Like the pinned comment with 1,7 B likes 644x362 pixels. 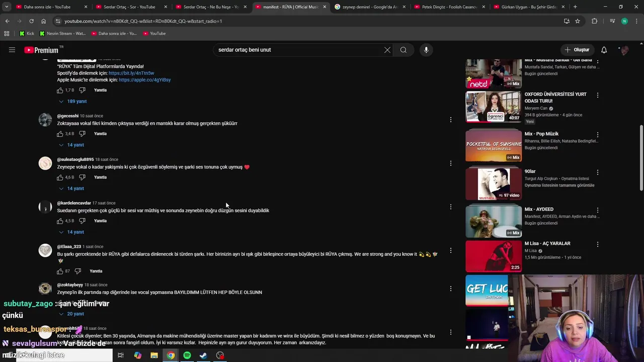tap(60, 90)
